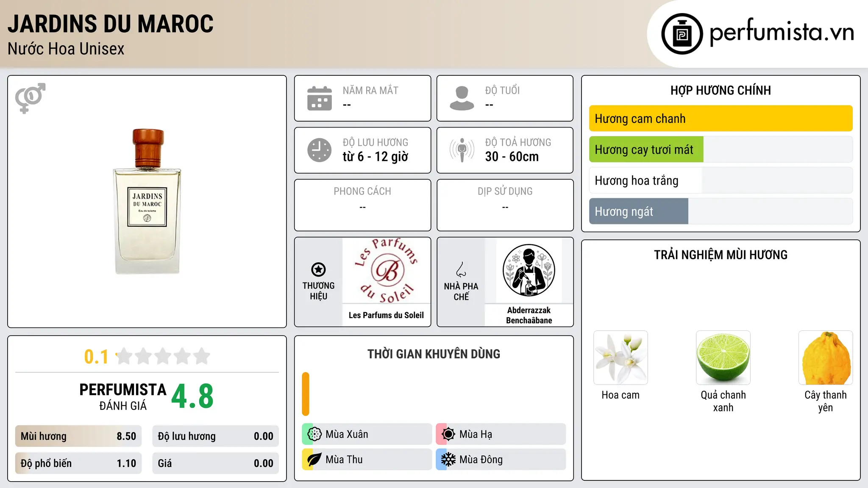Select the Hương cam chanh accord bar

[721, 119]
